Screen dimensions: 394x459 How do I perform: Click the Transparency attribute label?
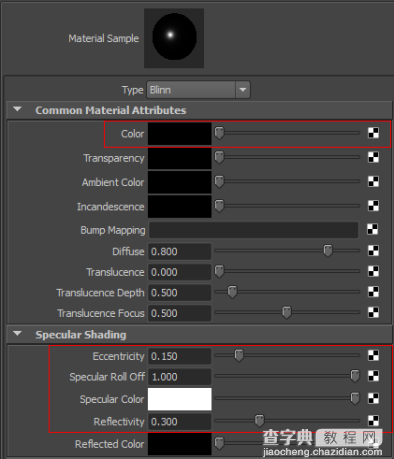click(x=114, y=158)
